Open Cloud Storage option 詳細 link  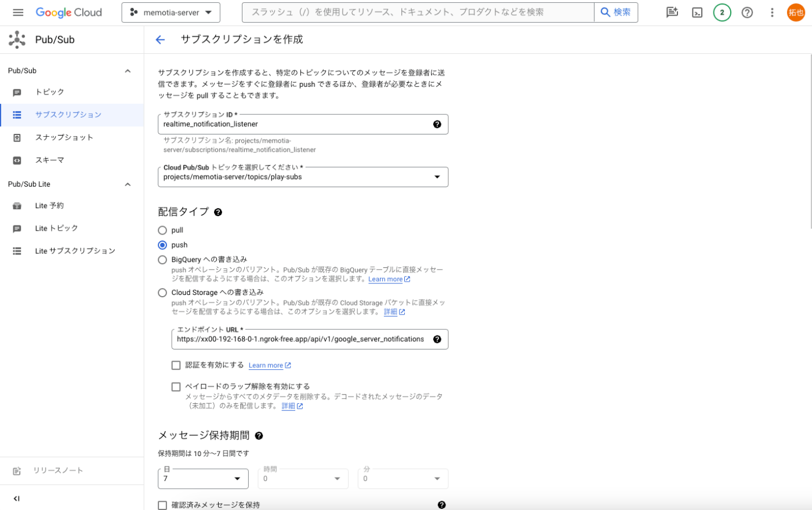[x=394, y=312]
